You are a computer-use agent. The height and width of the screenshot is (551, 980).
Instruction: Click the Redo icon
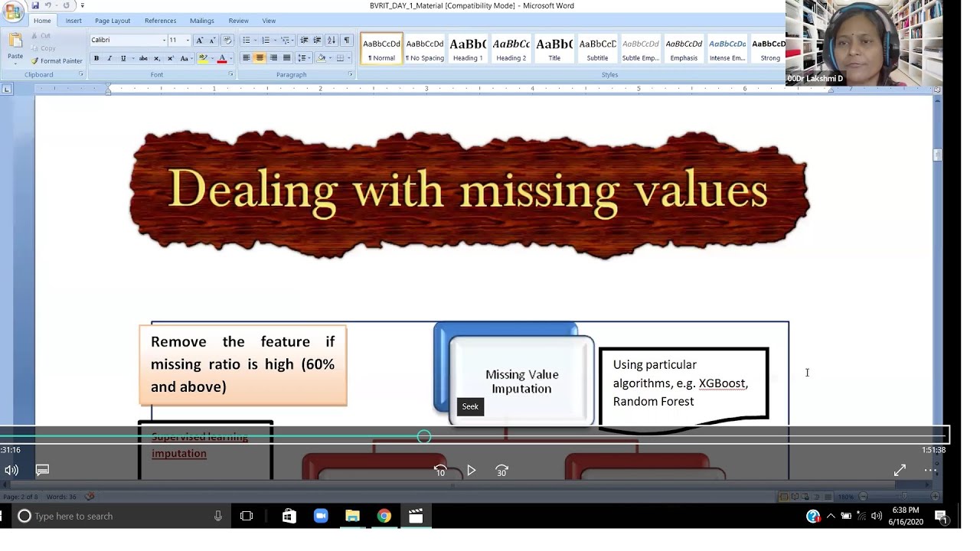pos(67,5)
